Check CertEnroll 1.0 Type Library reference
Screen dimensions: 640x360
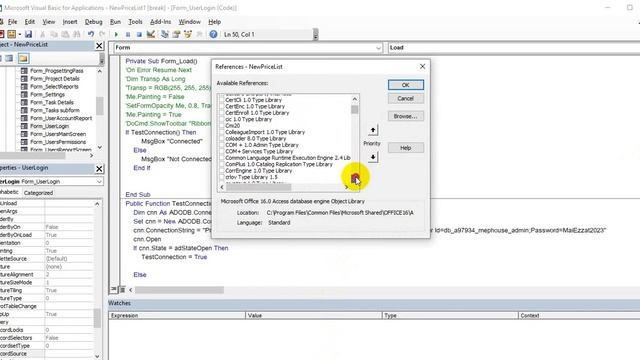[x=222, y=113]
